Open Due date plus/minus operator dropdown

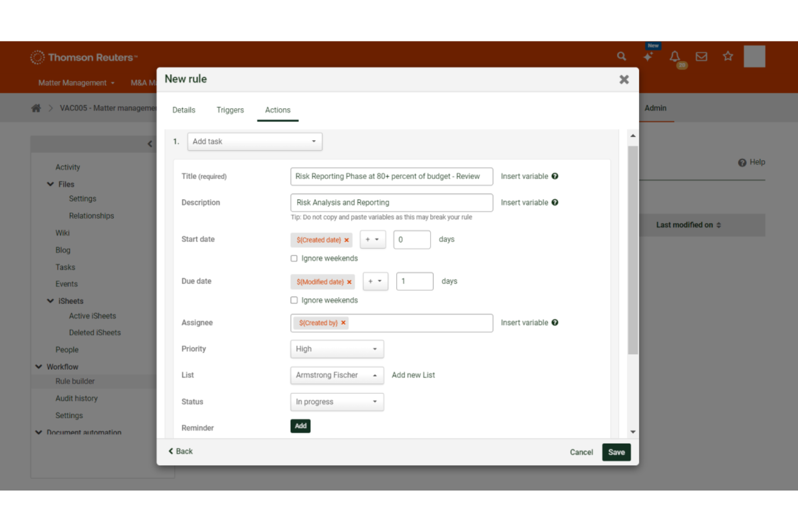pos(375,281)
